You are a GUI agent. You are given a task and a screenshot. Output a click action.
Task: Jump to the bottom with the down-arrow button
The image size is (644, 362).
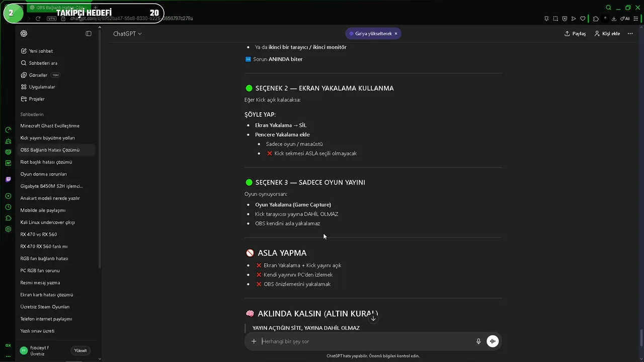click(x=373, y=318)
